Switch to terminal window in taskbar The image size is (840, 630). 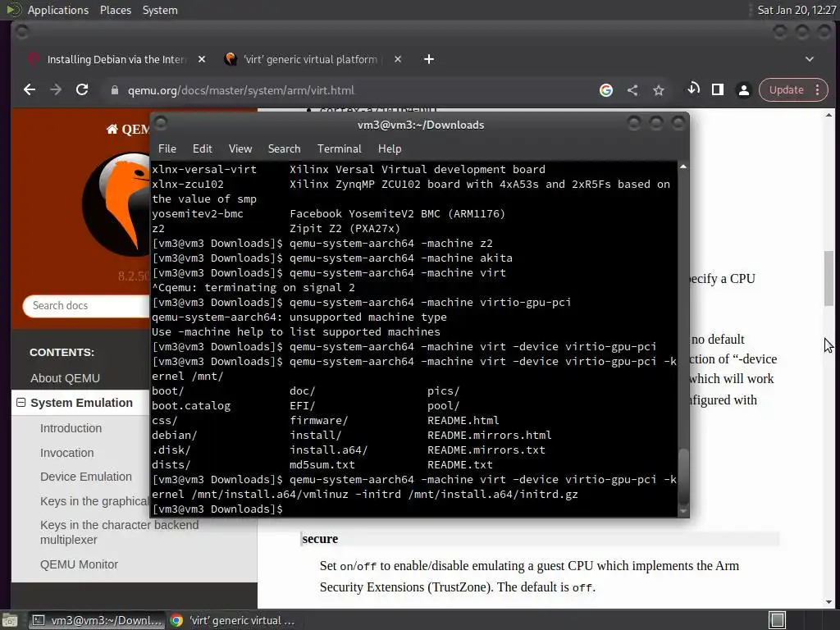point(97,620)
